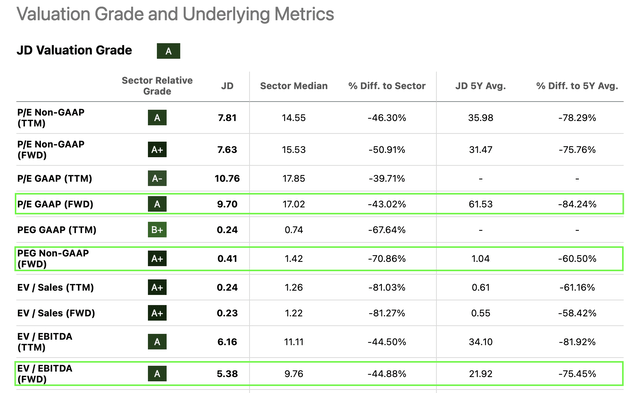Select the % Diff. to 5Y Avg. header
This screenshot has height=393, width=640.
577,86
